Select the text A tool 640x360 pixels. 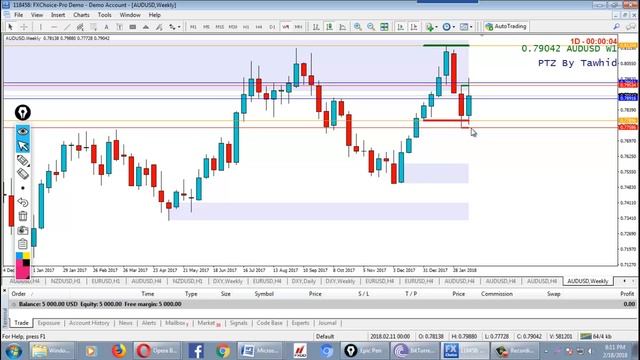(107, 27)
